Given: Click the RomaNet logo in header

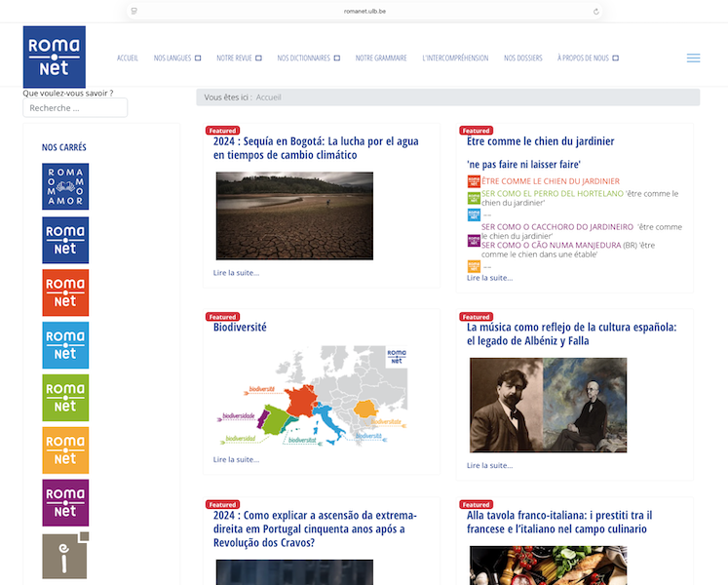Looking at the screenshot, I should click(x=54, y=57).
